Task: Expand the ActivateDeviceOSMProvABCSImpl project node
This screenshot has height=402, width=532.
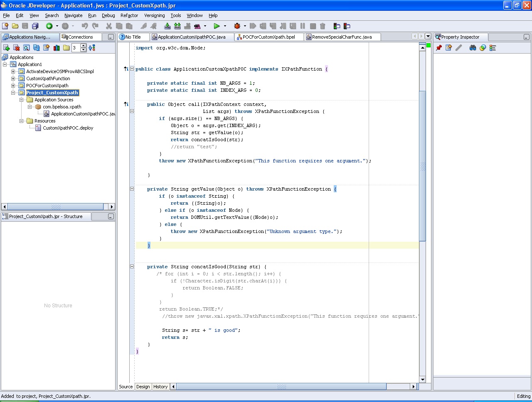Action: [x=13, y=71]
